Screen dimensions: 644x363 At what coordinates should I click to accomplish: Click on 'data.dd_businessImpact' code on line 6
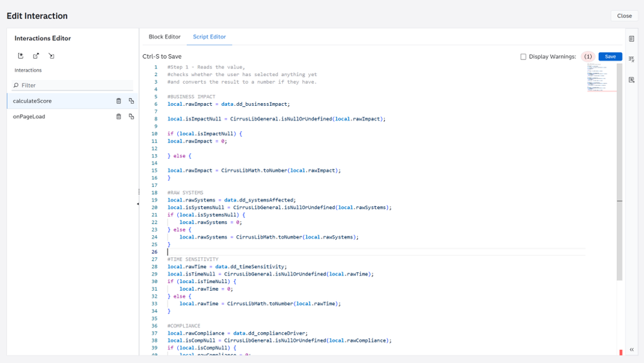click(255, 104)
